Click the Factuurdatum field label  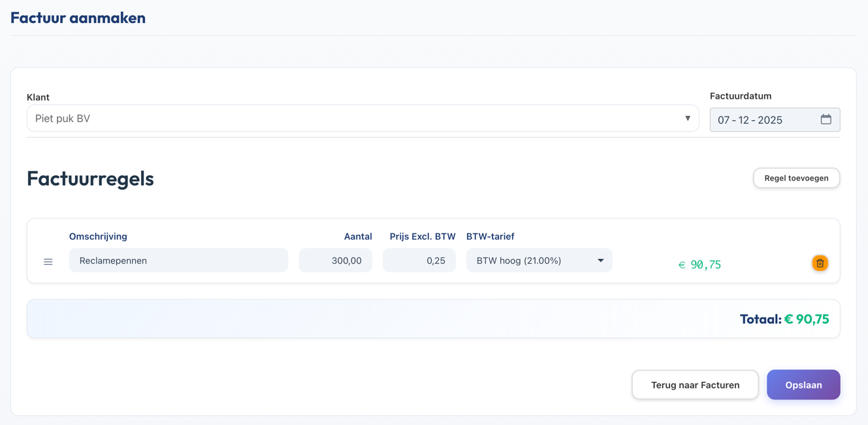pyautogui.click(x=740, y=96)
